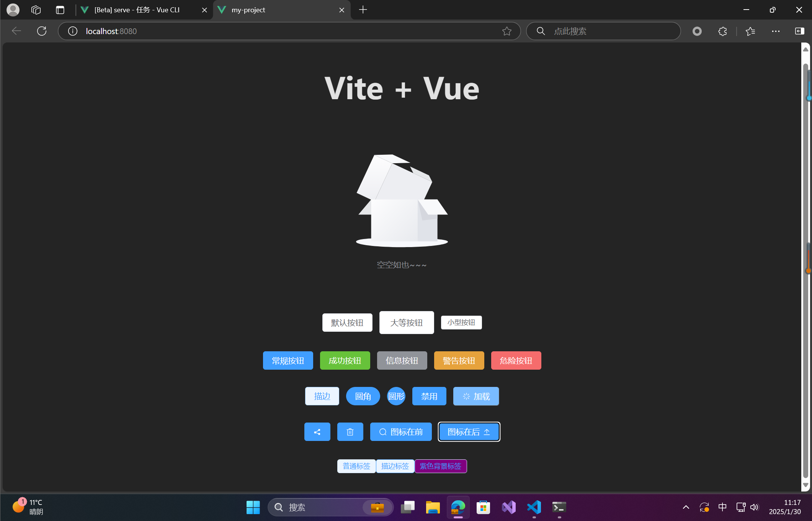Viewport: 812px width, 521px height.
Task: Click the trash delete icon button
Action: click(350, 432)
